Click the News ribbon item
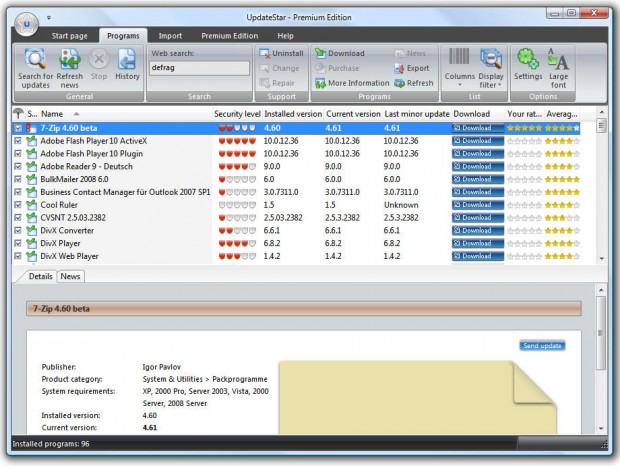This screenshot has width=620, height=468. (x=410, y=53)
